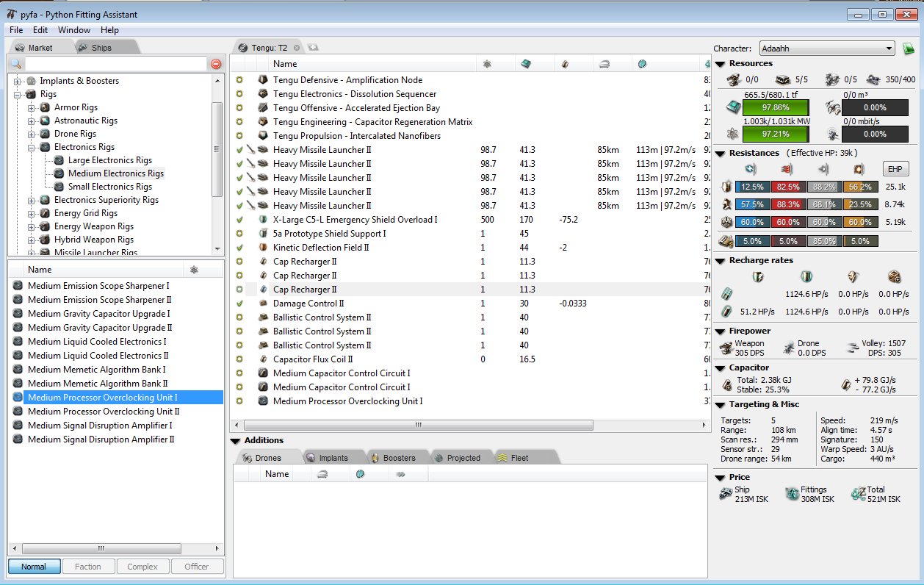Switch to the Projected tab in Additions
Image resolution: width=924 pixels, height=585 pixels.
[x=463, y=458]
